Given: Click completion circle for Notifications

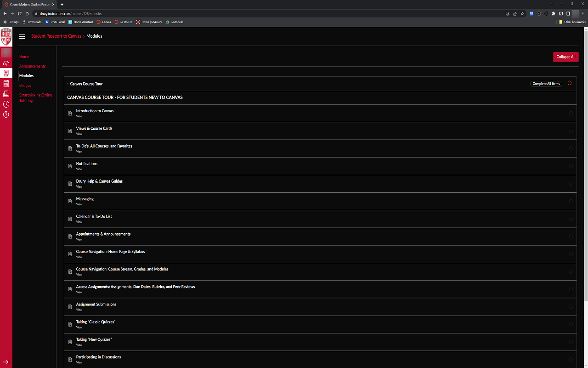Looking at the screenshot, I should coord(571,166).
